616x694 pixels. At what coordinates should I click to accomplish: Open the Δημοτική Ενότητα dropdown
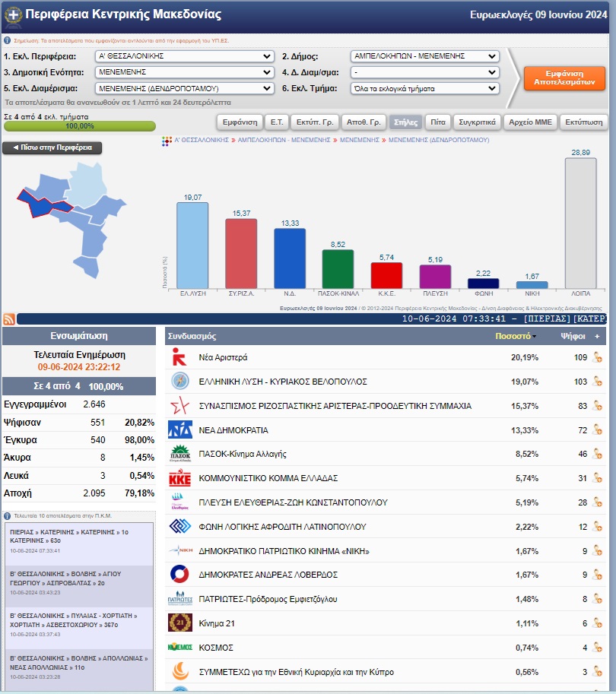click(184, 72)
